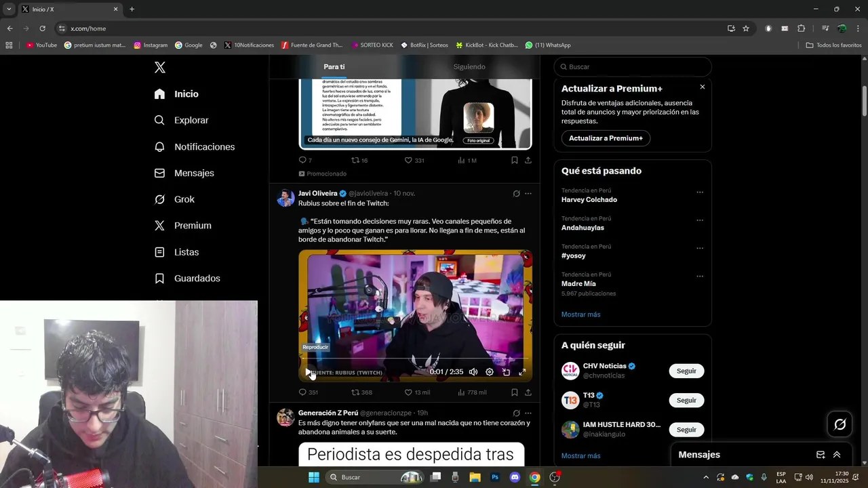Bookmark the promoted Gemini post
This screenshot has height=488, width=868.
(515, 161)
